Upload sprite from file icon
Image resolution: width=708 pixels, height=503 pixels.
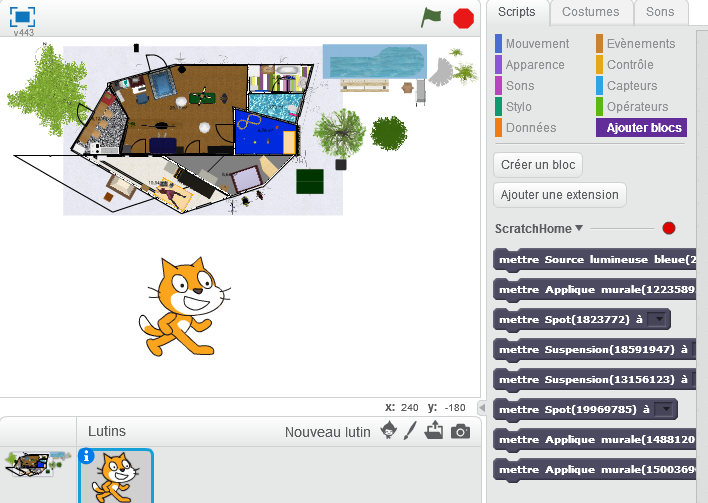click(434, 431)
